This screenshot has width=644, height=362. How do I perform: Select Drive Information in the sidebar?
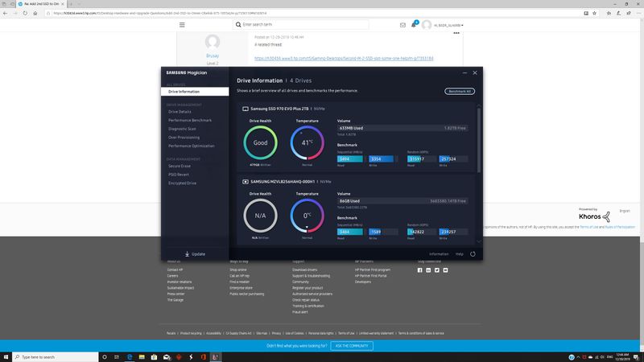point(184,92)
